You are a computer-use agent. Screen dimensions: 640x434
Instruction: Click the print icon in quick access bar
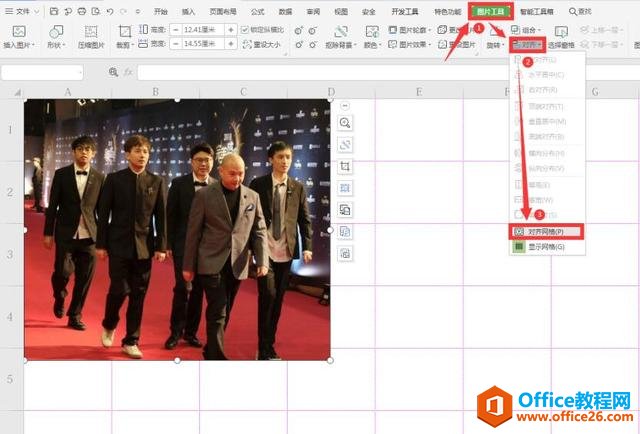pos(82,11)
